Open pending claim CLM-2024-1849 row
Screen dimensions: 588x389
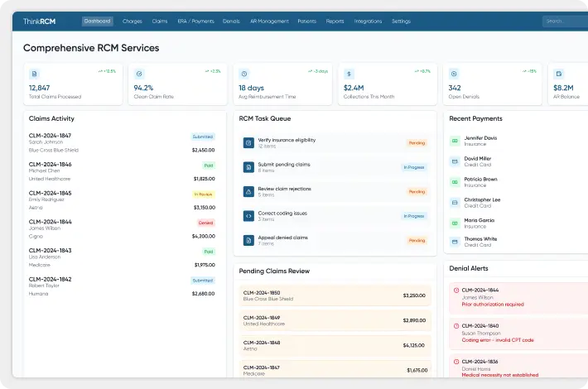point(335,320)
